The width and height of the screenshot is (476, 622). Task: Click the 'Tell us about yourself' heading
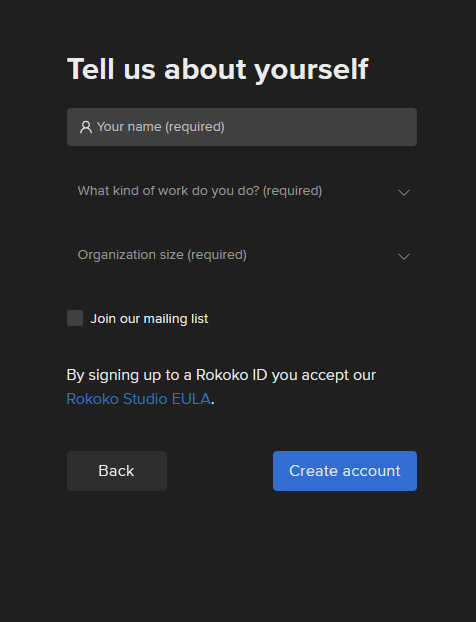pos(218,70)
